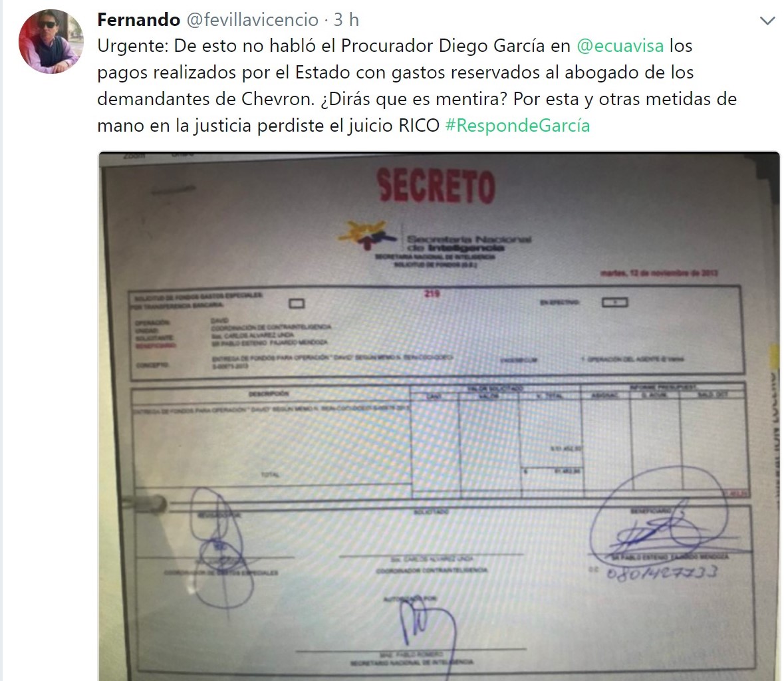This screenshot has width=784, height=681.
Task: Click the tweet text mentioning Chevron
Action: coord(417,86)
